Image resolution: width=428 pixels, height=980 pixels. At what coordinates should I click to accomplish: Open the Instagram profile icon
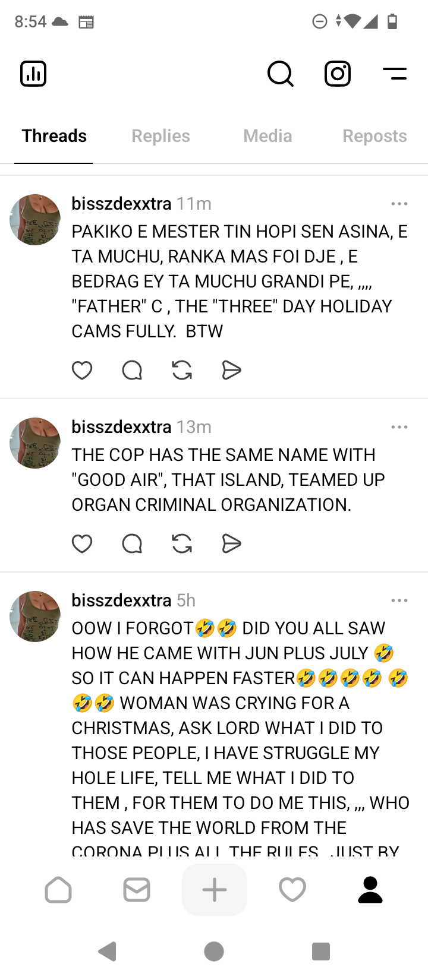pos(338,74)
